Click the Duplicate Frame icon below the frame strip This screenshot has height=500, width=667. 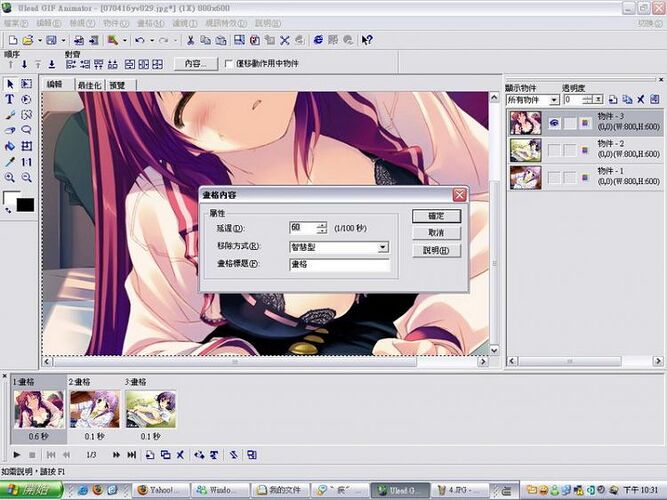[x=165, y=455]
